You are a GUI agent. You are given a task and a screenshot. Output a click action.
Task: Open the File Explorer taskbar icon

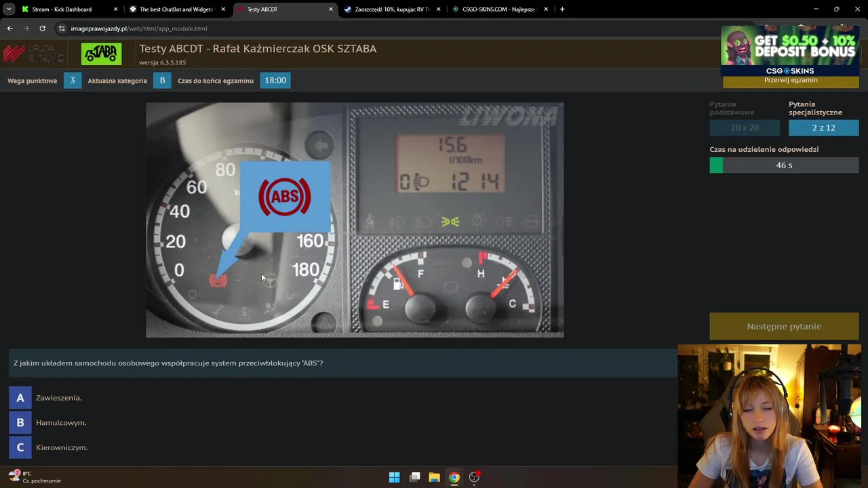click(x=434, y=477)
